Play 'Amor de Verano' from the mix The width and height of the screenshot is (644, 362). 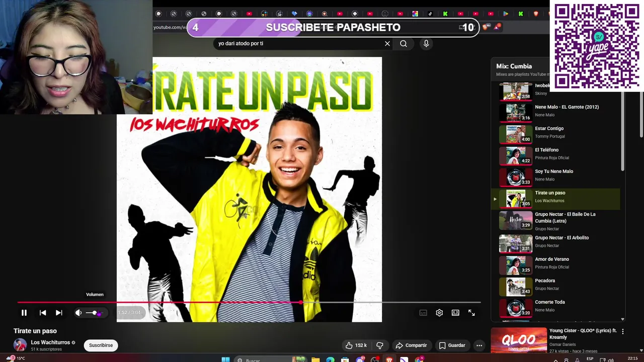555,264
